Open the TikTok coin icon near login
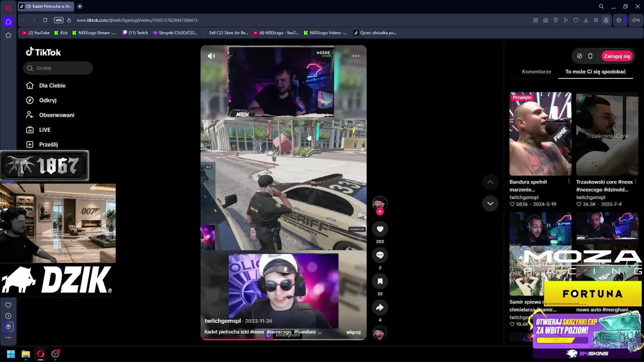The image size is (644, 362). (579, 56)
